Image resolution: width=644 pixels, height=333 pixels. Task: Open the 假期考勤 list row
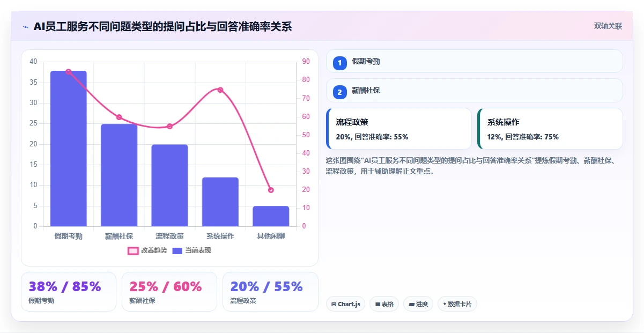(x=475, y=61)
